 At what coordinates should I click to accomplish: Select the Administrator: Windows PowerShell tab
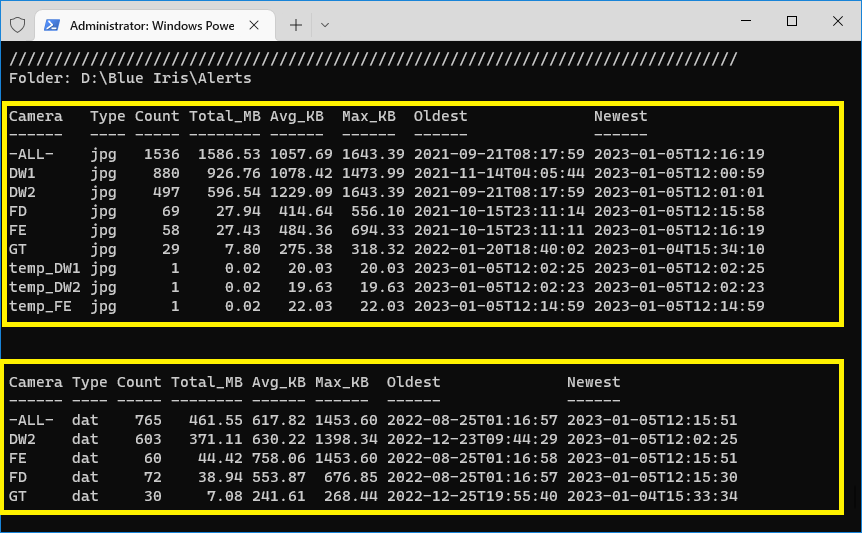click(154, 25)
